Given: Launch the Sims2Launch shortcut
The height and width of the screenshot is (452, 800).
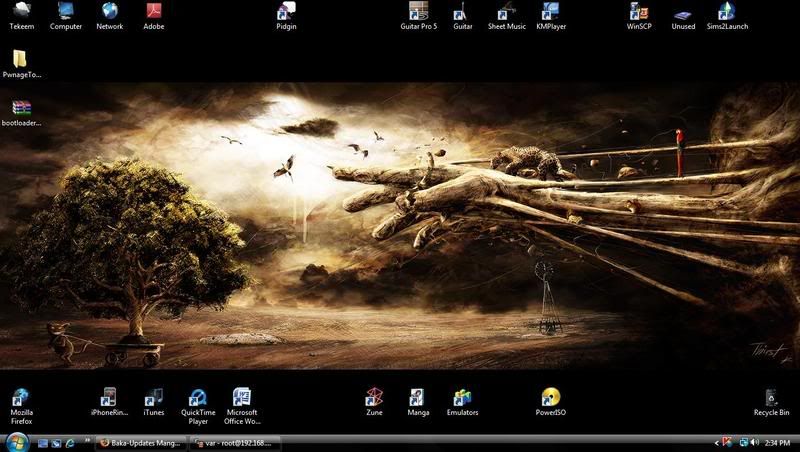Looking at the screenshot, I should pyautogui.click(x=727, y=16).
